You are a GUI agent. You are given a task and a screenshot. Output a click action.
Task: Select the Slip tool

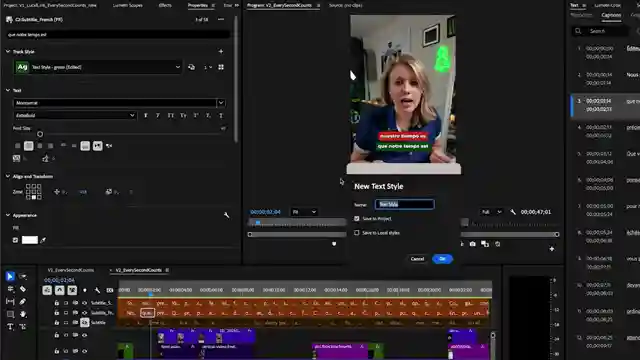point(10,302)
